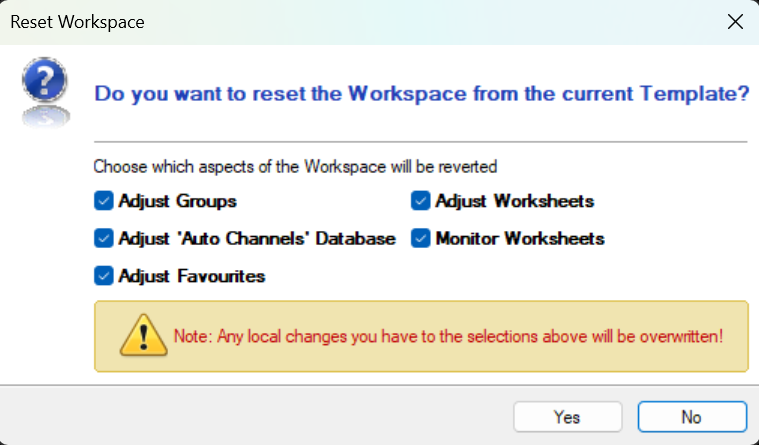Screen dimensions: 759x445
Task: Click the 'Adjust Worksheets' label text
Action: tap(514, 201)
